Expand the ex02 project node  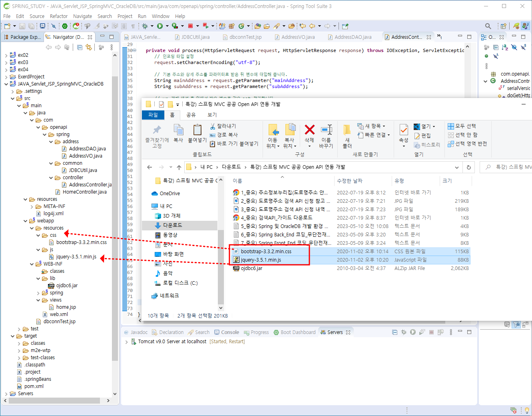point(6,55)
